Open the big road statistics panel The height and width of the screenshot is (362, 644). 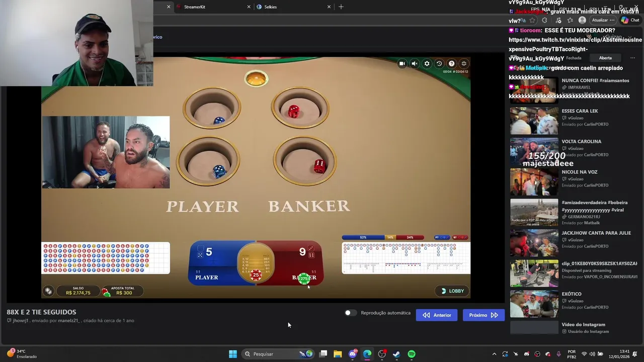tap(406, 258)
